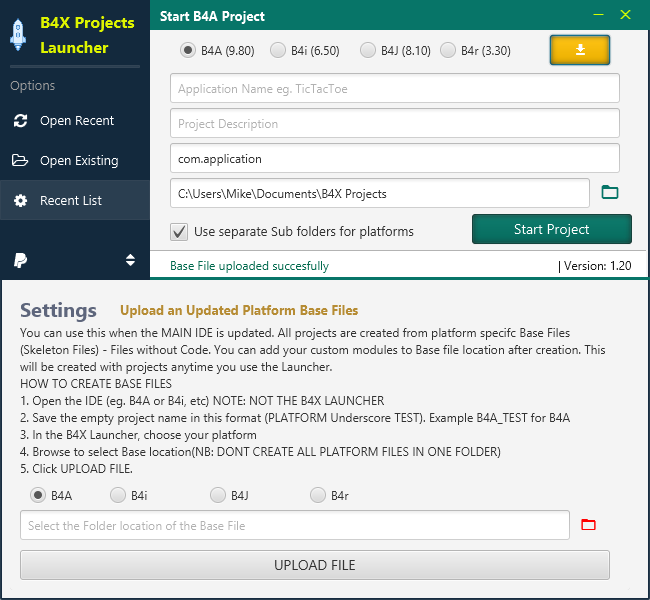Viewport: 650px width, 600px height.
Task: Select B4J radio in Settings panel
Action: tap(218, 495)
